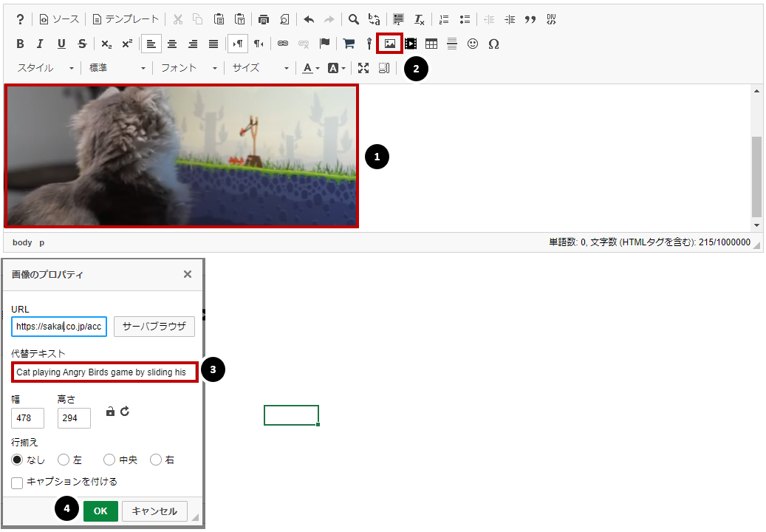Click the print icon
This screenshot has width=766, height=532.
coord(264,19)
